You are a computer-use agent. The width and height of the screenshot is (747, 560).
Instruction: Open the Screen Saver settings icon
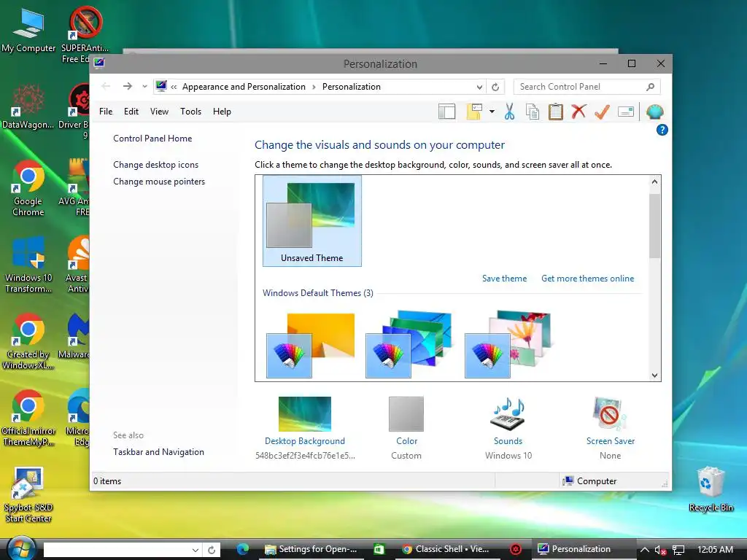coord(610,414)
